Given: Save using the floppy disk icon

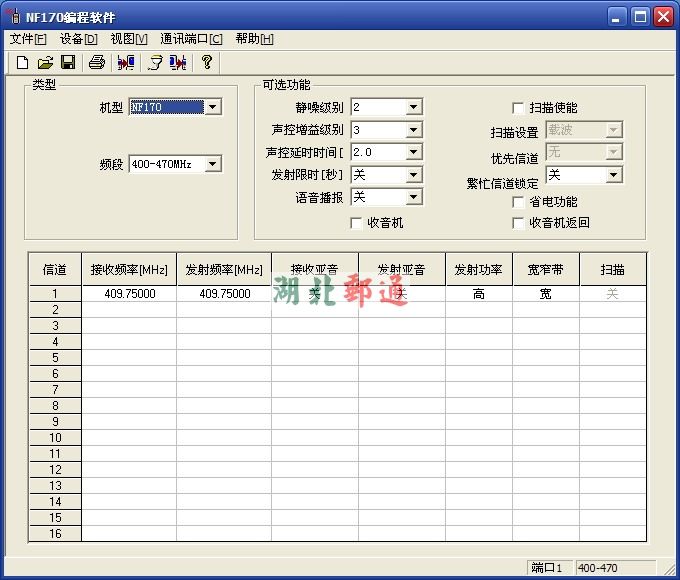Looking at the screenshot, I should click(68, 62).
